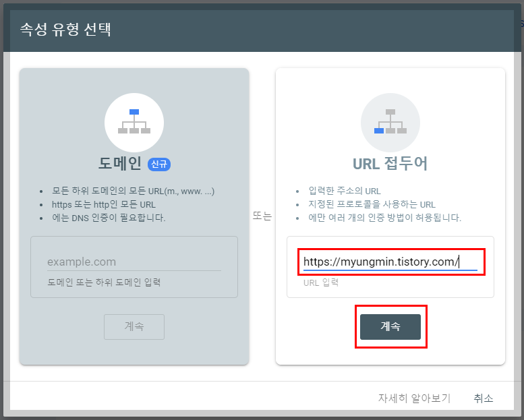
Task: Click the disabled 계속 button in 도메인 card
Action: coord(134,326)
